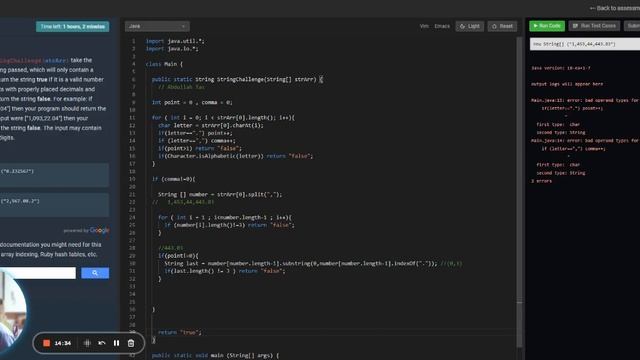Click the 'return "true";' line in editor
This screenshot has height=360, width=640.
180,332
